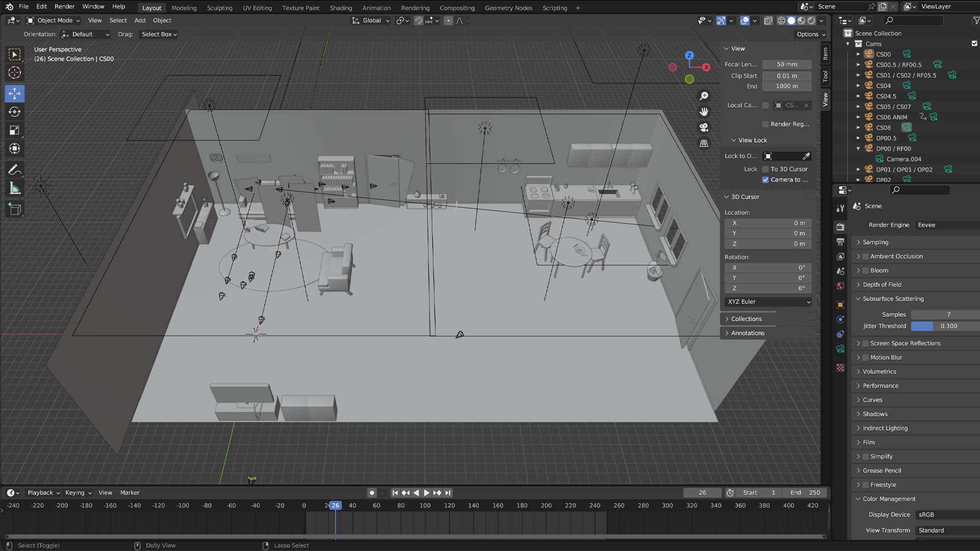Enable Lock To 3D Cursor checkbox
This screenshot has height=551, width=980.
click(x=765, y=169)
